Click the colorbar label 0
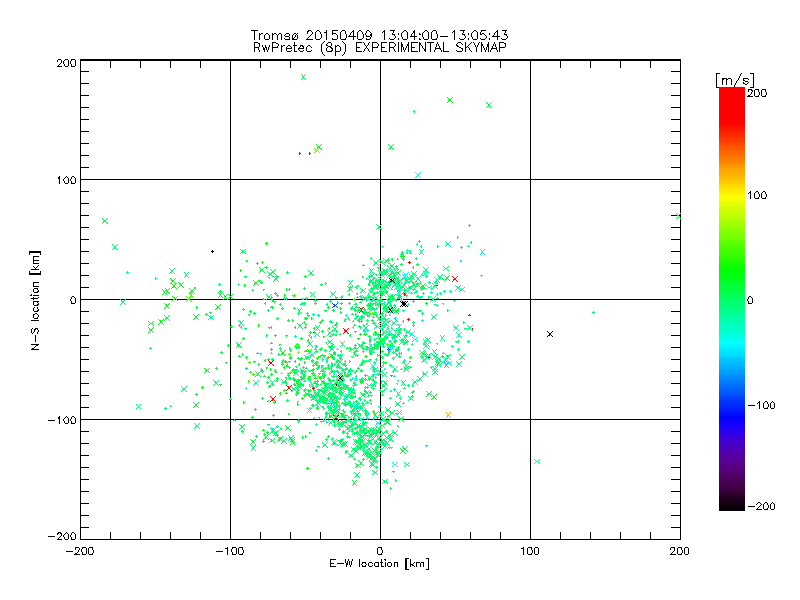800x600 pixels. 750,301
